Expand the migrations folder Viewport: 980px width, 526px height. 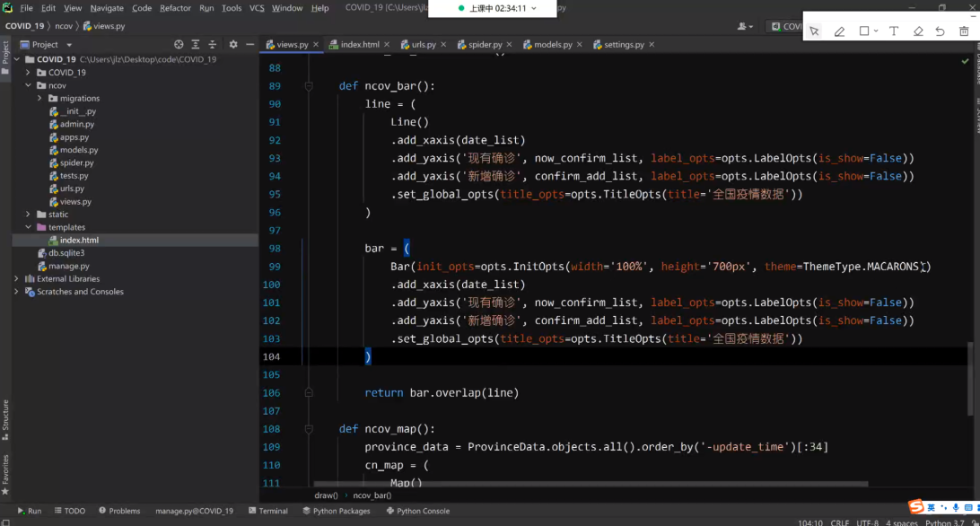point(40,98)
